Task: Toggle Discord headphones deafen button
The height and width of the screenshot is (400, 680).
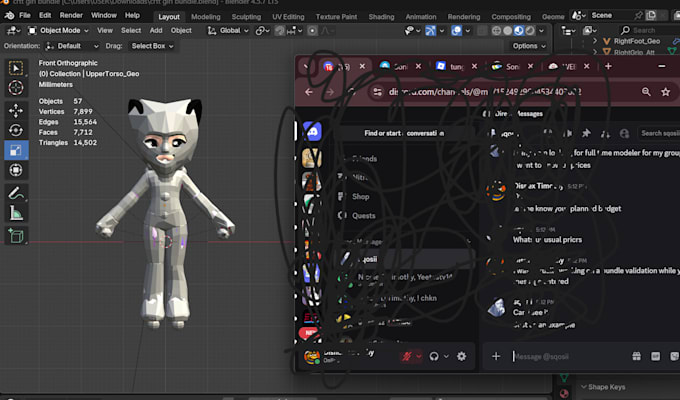Action: pos(434,356)
